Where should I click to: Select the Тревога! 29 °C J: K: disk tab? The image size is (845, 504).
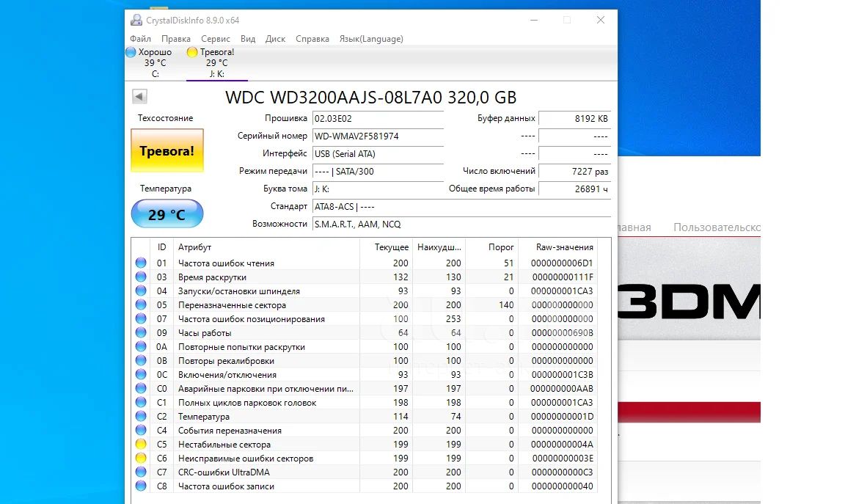[x=216, y=62]
